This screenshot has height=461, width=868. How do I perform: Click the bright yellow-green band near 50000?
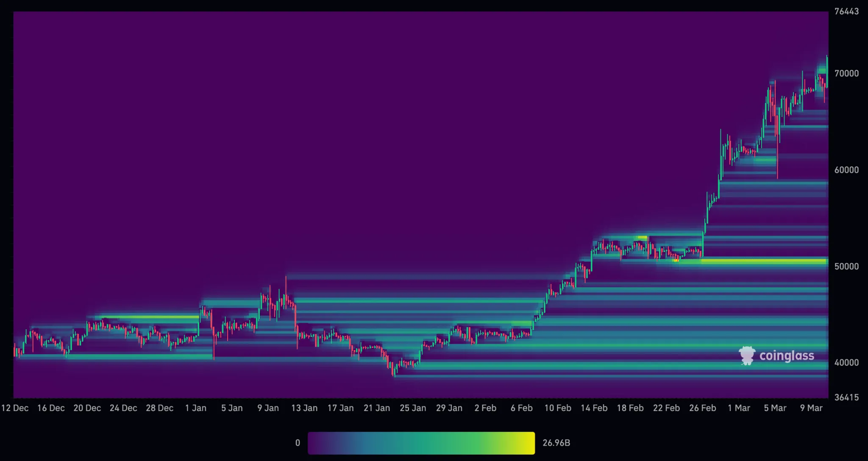(763, 261)
